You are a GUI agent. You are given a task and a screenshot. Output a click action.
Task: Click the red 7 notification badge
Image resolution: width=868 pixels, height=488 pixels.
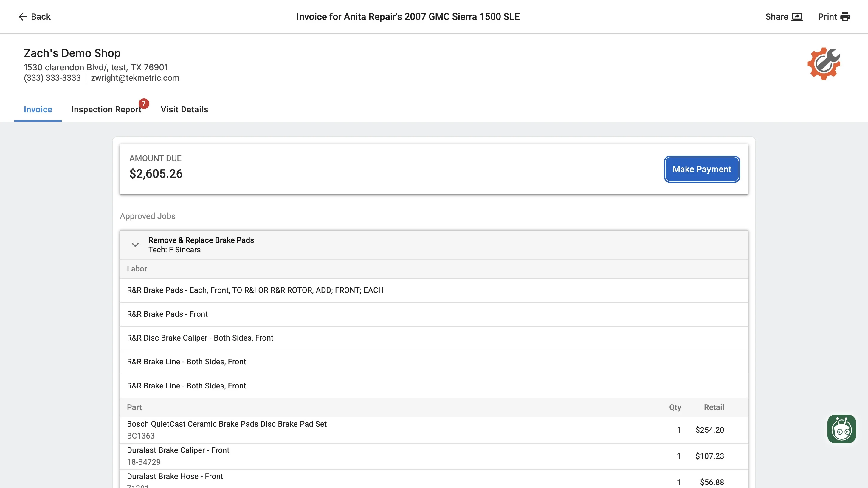(x=144, y=103)
